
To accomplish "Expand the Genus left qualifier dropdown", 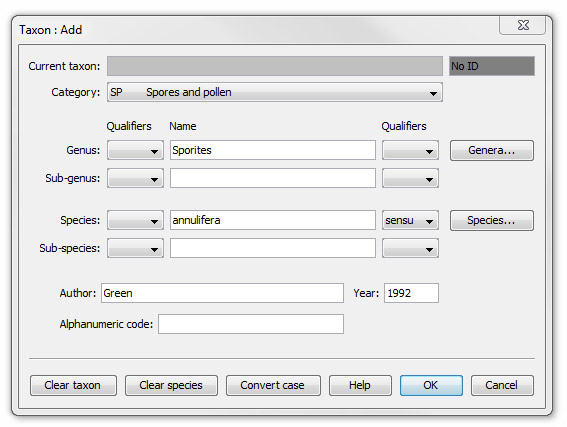I will pyautogui.click(x=135, y=150).
